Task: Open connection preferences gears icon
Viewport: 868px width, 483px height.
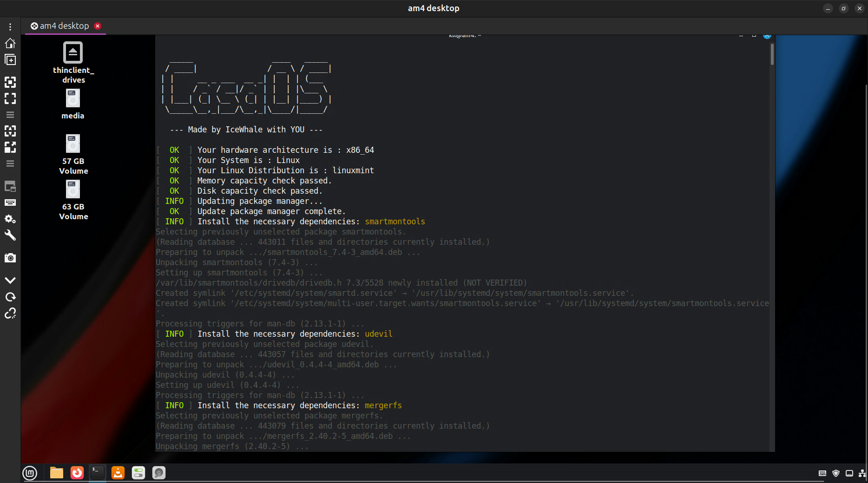Action: [x=10, y=219]
